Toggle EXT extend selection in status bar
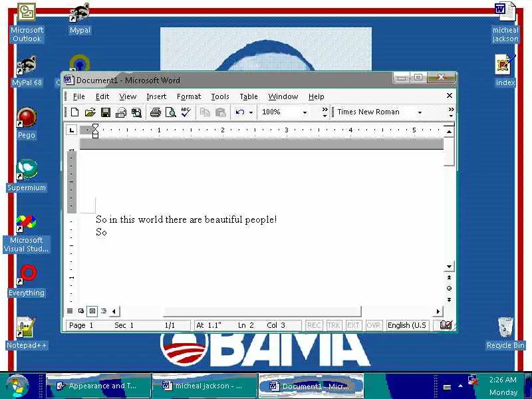 click(x=353, y=325)
